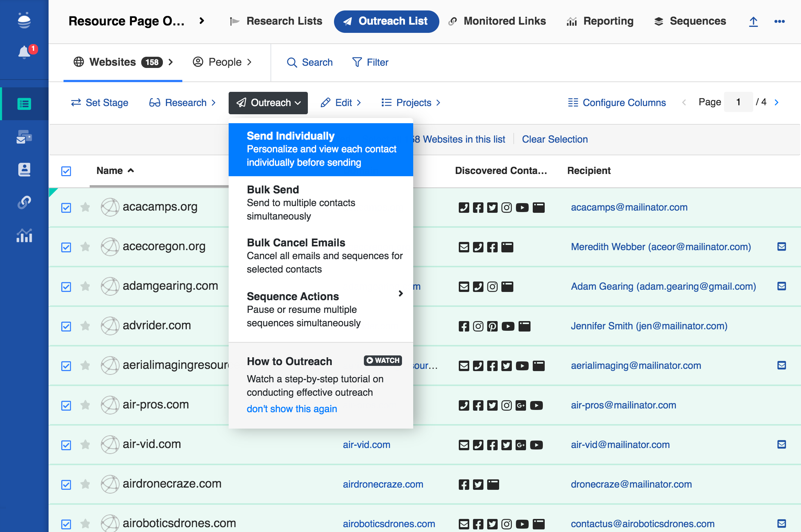Star the advrider.com row
The height and width of the screenshot is (532, 801).
click(x=86, y=326)
